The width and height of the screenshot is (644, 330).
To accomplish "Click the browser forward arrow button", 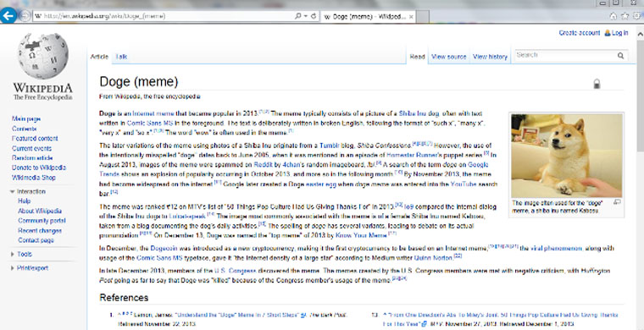I will [25, 16].
